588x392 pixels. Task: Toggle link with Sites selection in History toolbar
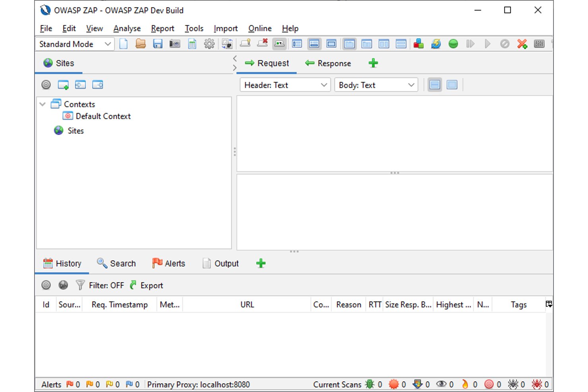46,285
